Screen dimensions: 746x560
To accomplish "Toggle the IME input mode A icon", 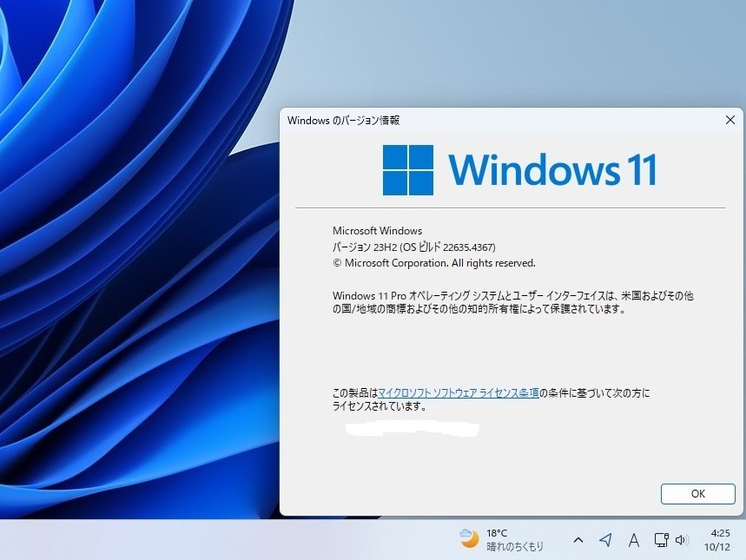I will [x=633, y=540].
